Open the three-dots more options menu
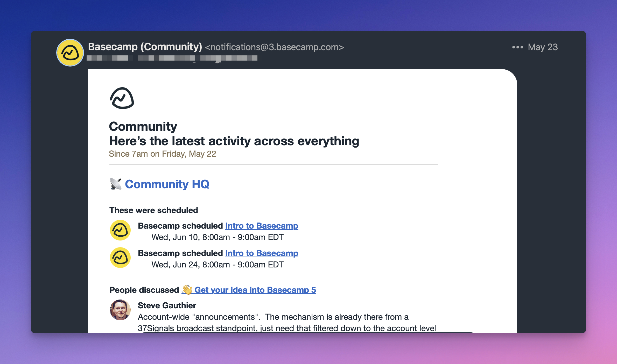 [517, 47]
